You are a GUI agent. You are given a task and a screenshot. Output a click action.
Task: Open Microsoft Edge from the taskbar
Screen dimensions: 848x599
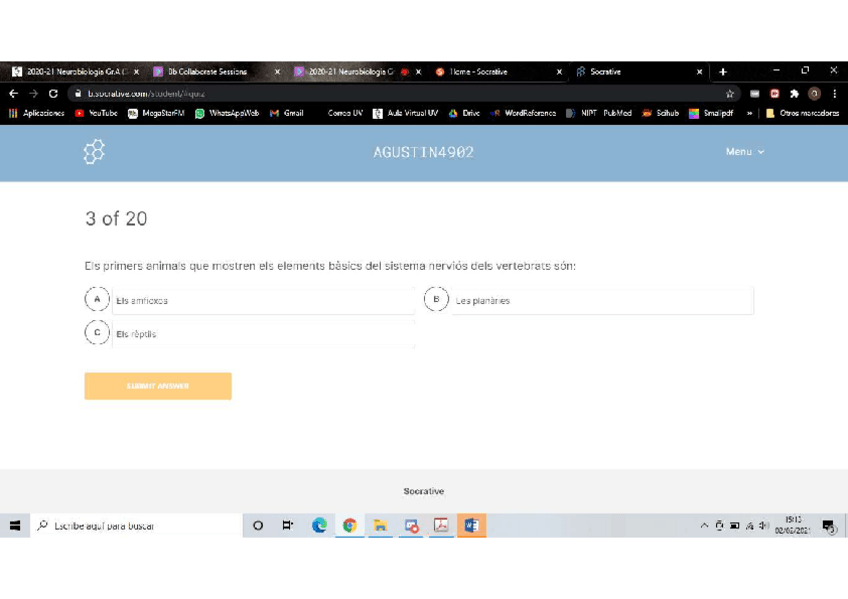pyautogui.click(x=319, y=525)
